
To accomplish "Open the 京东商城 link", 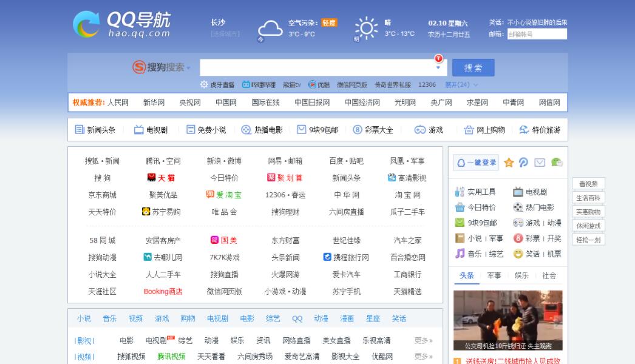I will click(103, 195).
